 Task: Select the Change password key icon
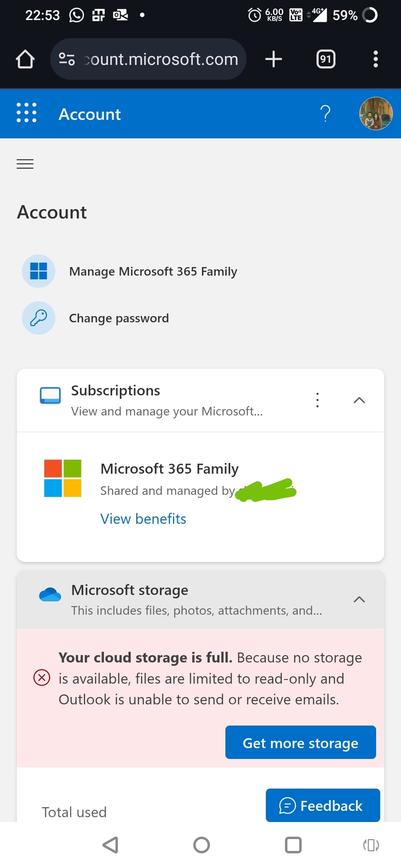point(38,318)
